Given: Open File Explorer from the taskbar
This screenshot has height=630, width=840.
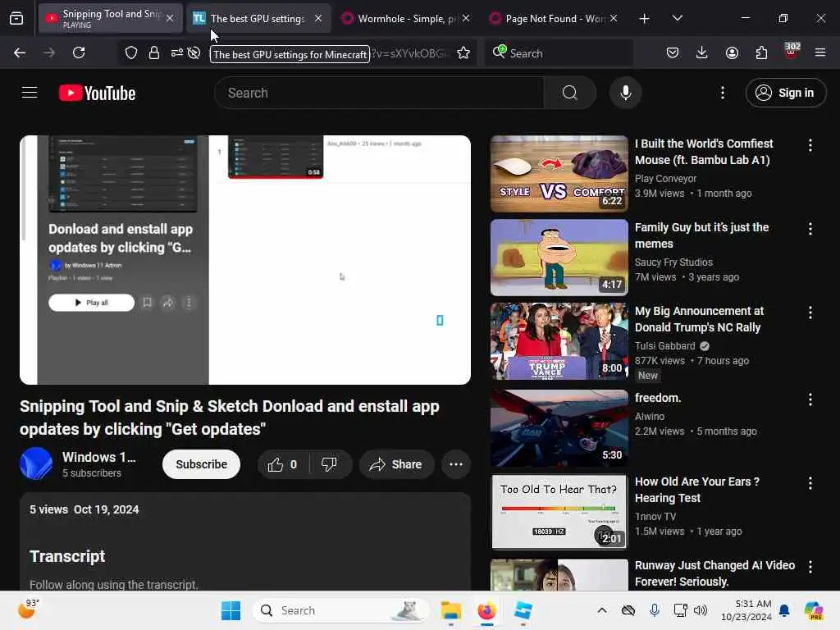Looking at the screenshot, I should pos(450,610).
